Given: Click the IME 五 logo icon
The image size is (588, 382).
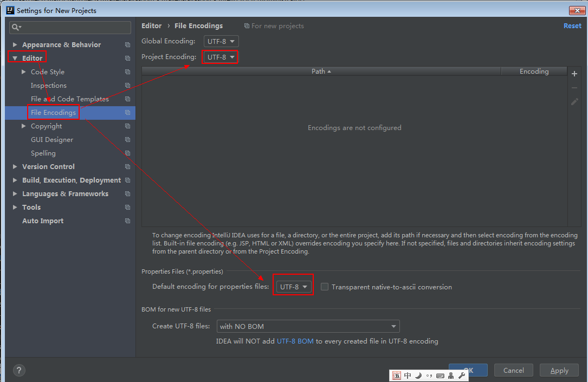Looking at the screenshot, I should pyautogui.click(x=397, y=375).
